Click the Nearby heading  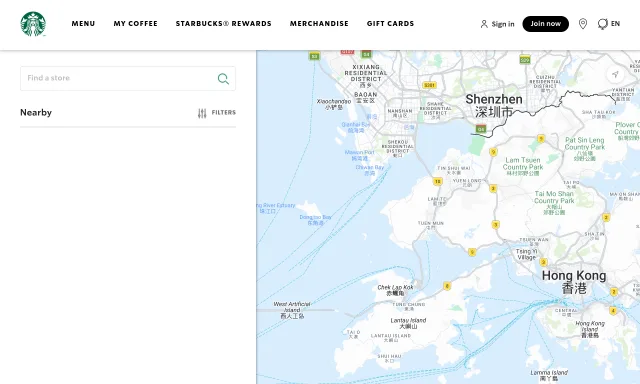pyautogui.click(x=36, y=113)
